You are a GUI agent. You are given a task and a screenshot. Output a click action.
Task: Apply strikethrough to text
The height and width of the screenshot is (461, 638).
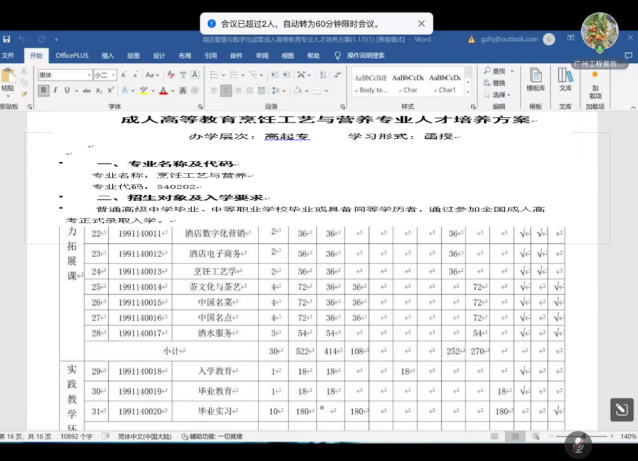[84, 90]
